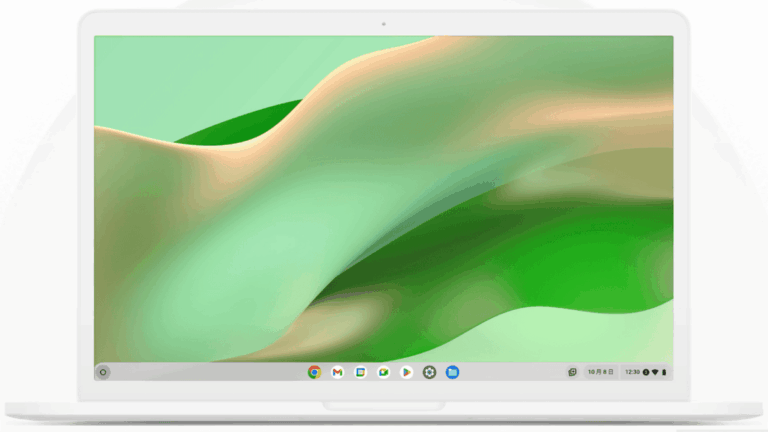Open Gmail from the shelf
768x432 pixels.
[x=337, y=372]
